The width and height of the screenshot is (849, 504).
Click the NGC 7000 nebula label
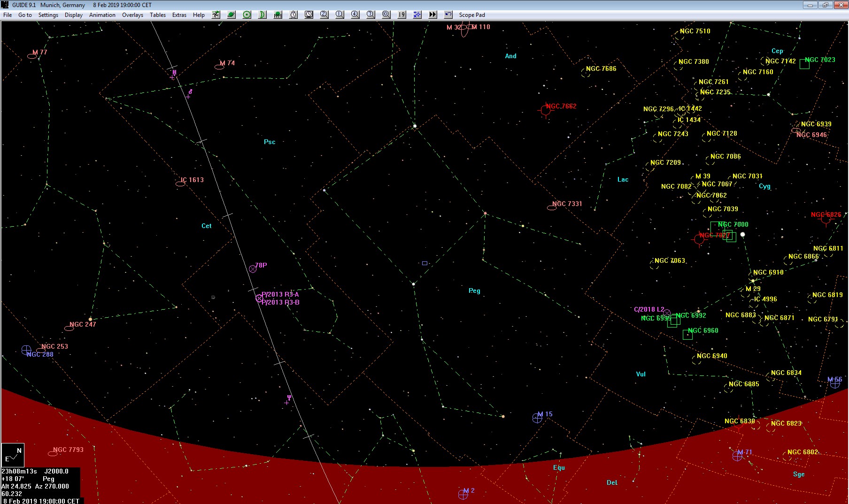click(733, 224)
